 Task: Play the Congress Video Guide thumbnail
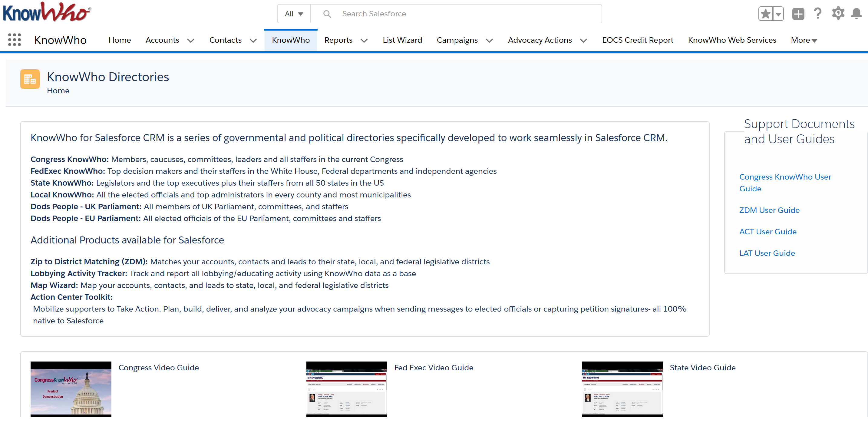pyautogui.click(x=71, y=389)
